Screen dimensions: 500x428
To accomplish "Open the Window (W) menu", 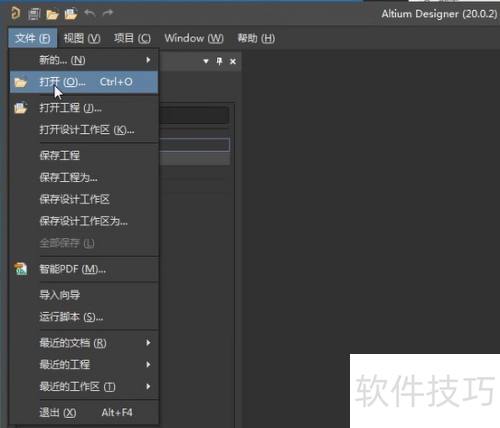I will [194, 38].
